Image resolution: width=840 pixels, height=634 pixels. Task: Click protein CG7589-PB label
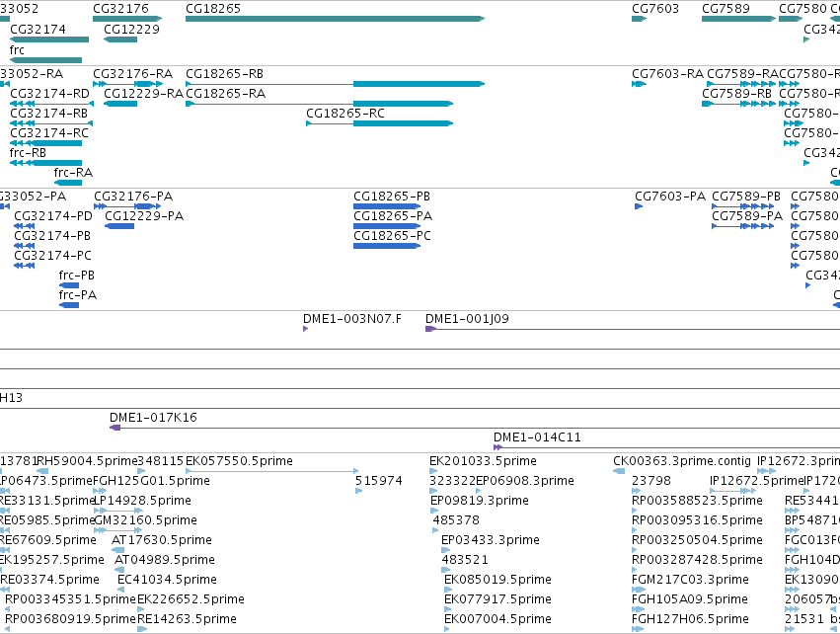click(746, 197)
